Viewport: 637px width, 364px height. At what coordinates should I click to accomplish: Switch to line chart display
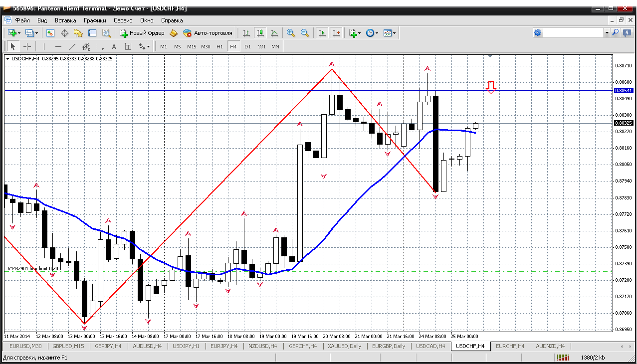[274, 33]
